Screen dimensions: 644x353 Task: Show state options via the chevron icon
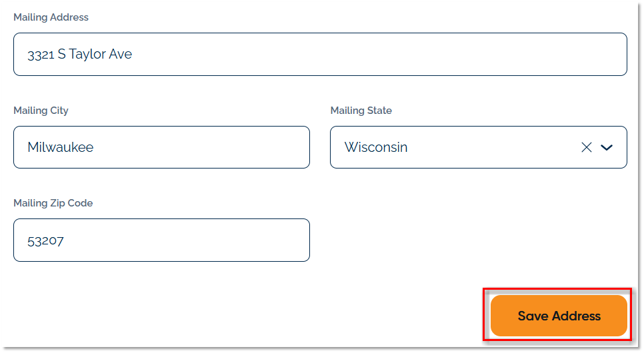pos(607,147)
